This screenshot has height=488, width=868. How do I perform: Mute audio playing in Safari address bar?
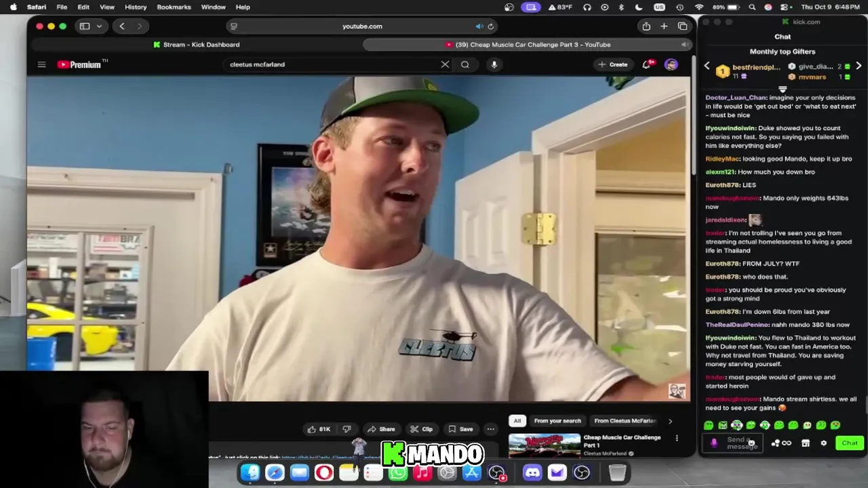click(x=479, y=26)
